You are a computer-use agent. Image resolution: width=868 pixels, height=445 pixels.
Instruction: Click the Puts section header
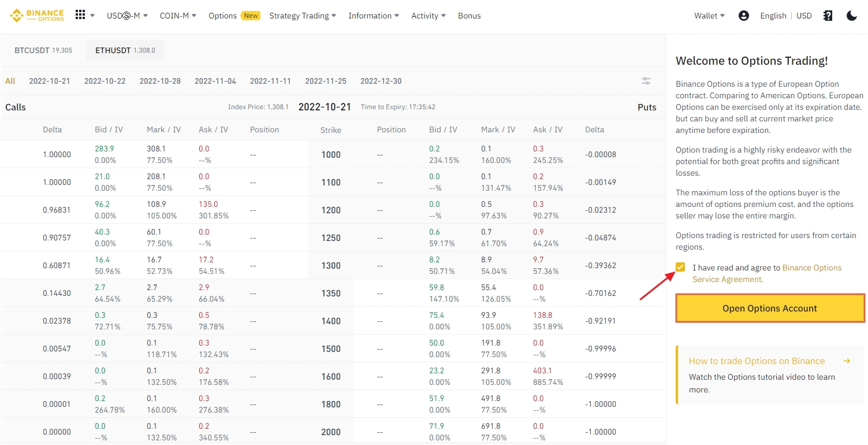[x=647, y=107]
